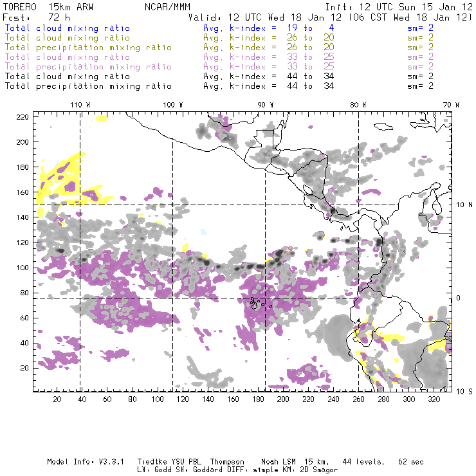Click the "2D Smagor" text in the footer
This screenshot has height=476, width=476.
click(x=318, y=470)
